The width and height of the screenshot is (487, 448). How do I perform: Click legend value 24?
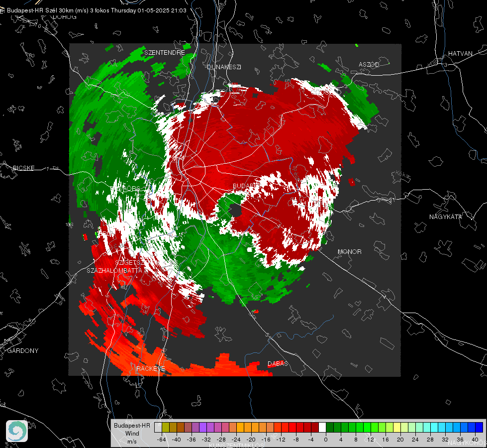click(x=415, y=440)
